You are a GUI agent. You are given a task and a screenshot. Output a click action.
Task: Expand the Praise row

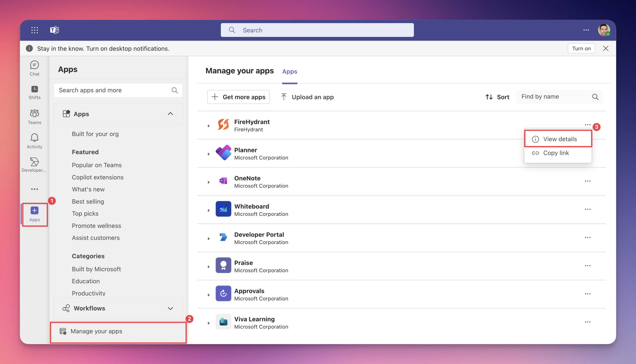pos(208,267)
